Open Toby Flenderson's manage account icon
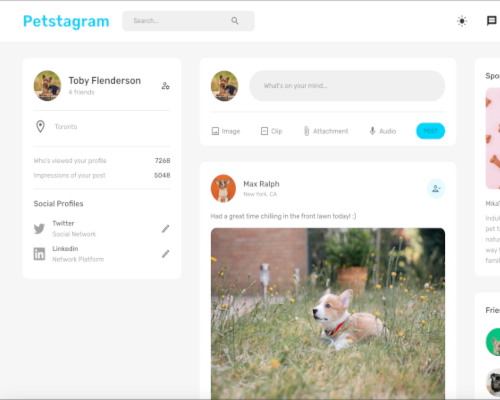This screenshot has width=500, height=400. (166, 86)
